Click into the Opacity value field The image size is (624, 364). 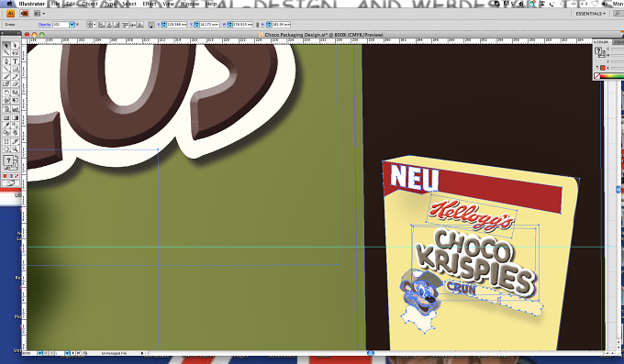tap(61, 25)
